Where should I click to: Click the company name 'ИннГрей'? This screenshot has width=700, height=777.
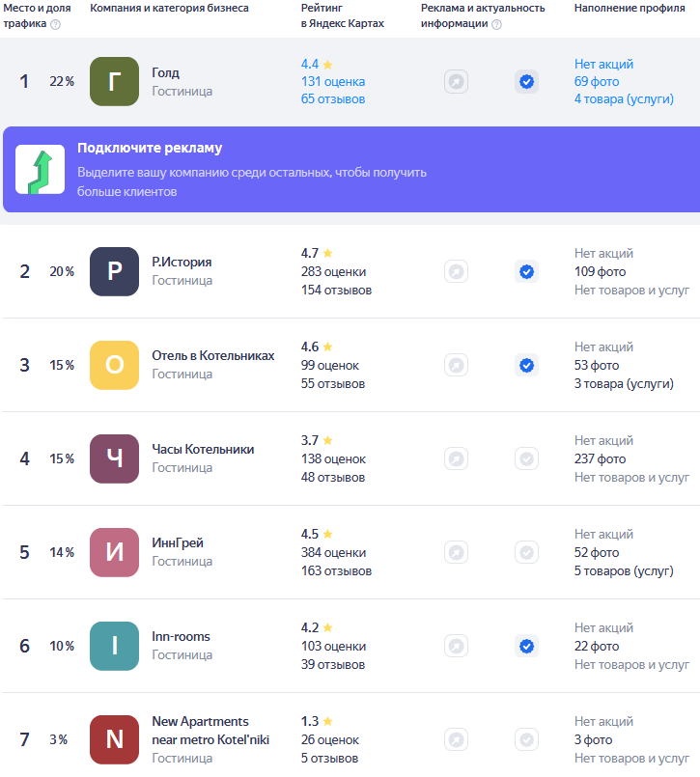[178, 543]
